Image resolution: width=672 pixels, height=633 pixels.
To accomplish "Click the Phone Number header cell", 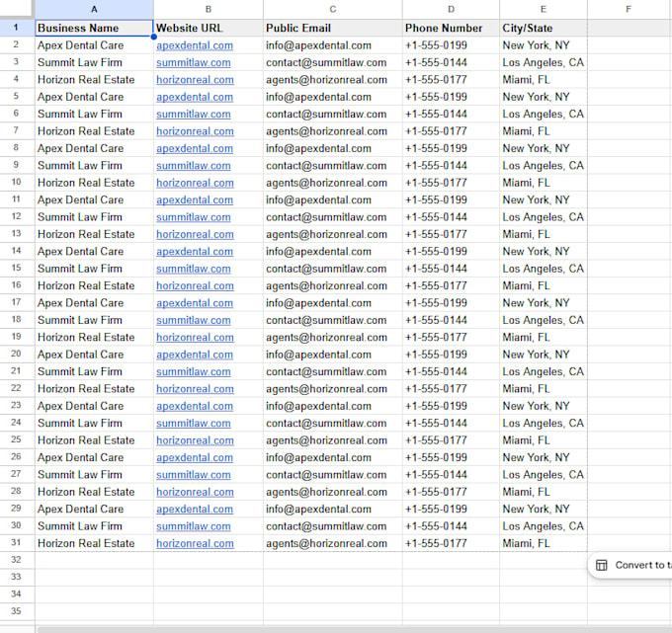I will [451, 28].
